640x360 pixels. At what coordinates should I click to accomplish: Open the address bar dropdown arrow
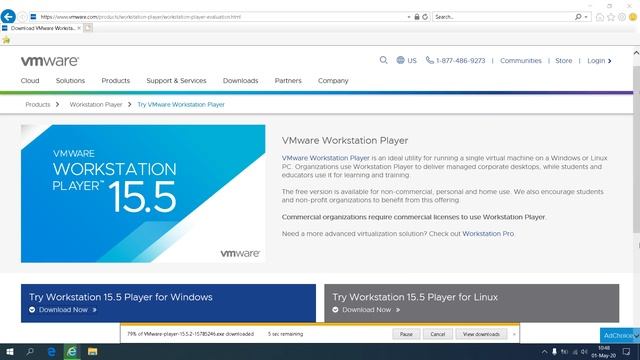coord(409,17)
